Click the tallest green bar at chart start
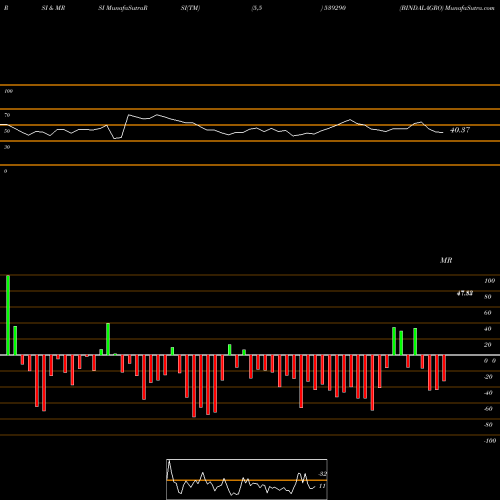The width and height of the screenshot is (500, 500). [x=8, y=315]
